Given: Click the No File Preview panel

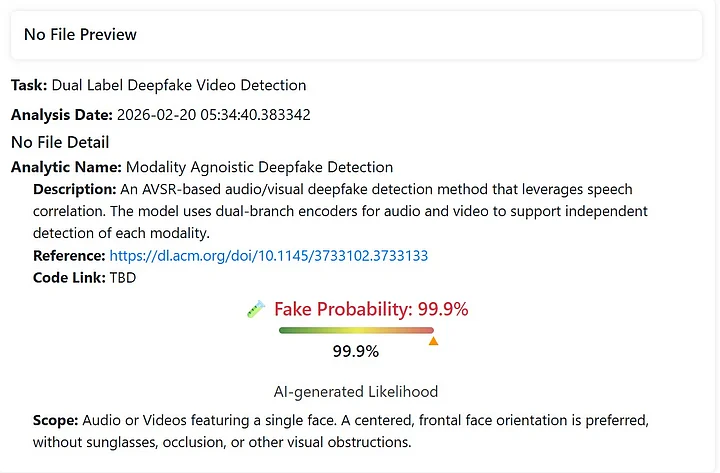Looking at the screenshot, I should click(x=356, y=35).
